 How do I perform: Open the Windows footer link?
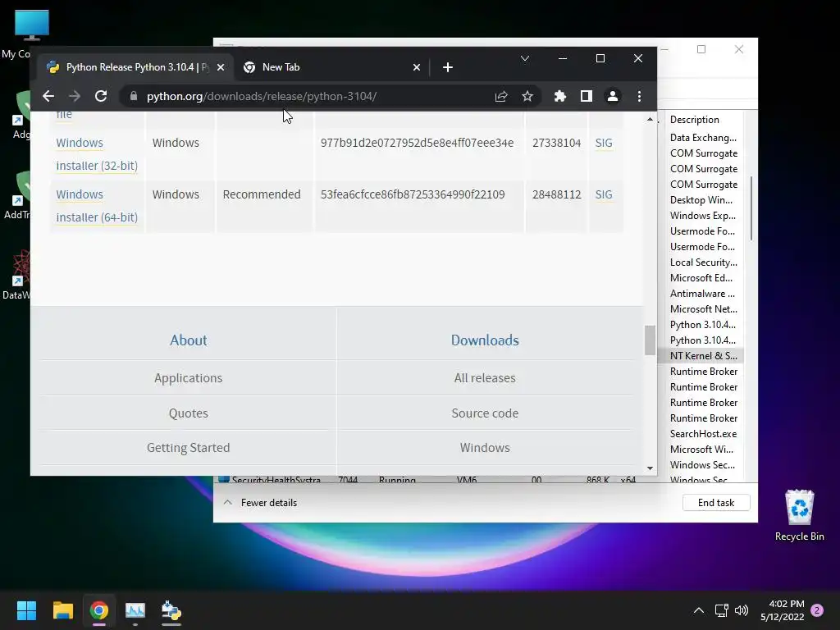point(485,447)
